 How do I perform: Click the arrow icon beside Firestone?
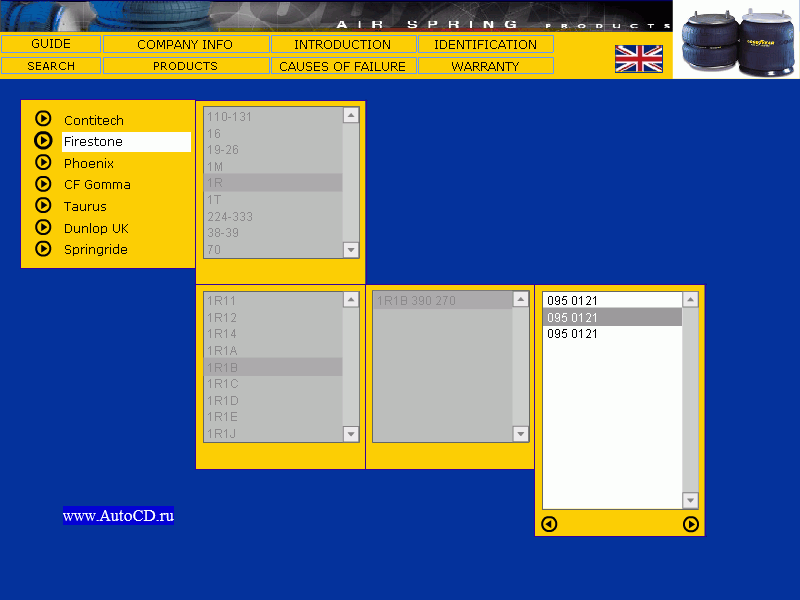[43, 140]
